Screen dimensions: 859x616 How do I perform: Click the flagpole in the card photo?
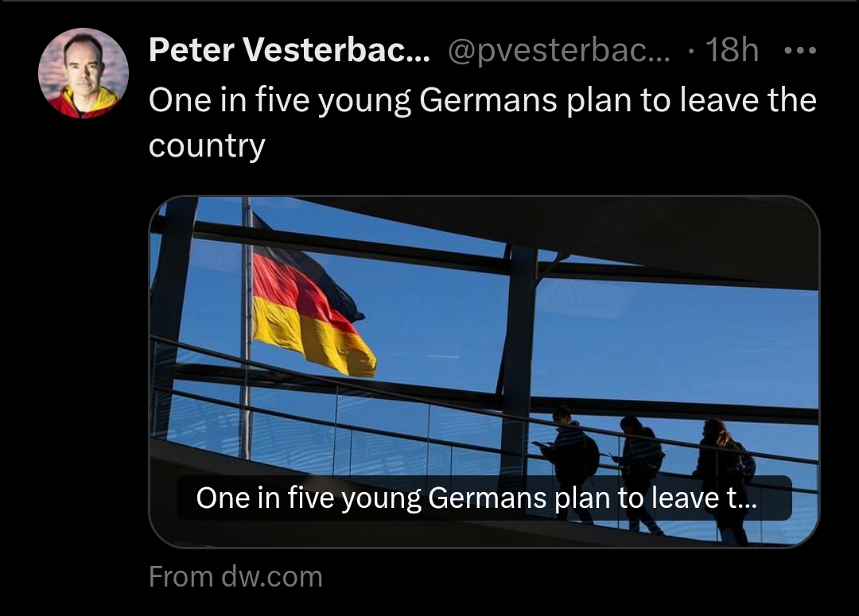pos(247,328)
